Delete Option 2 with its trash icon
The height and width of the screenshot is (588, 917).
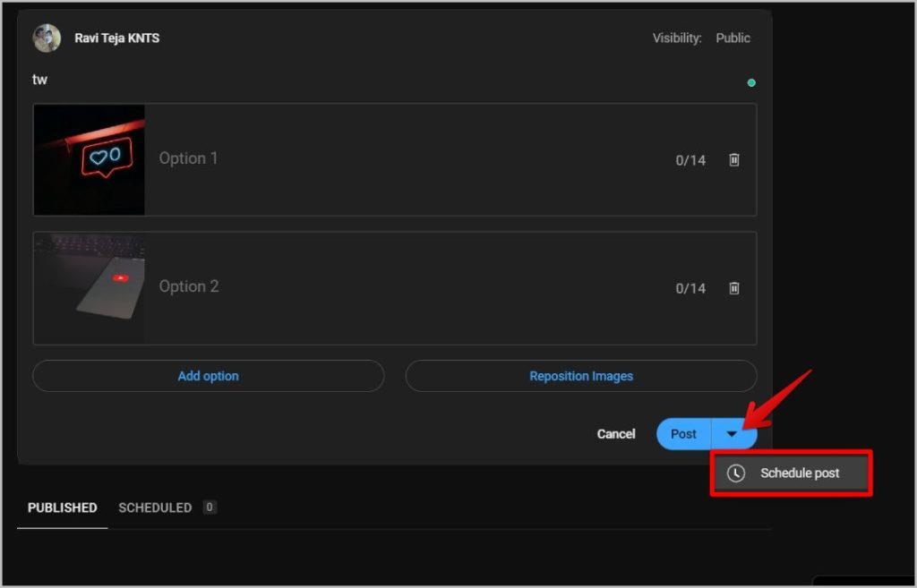pyautogui.click(x=734, y=287)
